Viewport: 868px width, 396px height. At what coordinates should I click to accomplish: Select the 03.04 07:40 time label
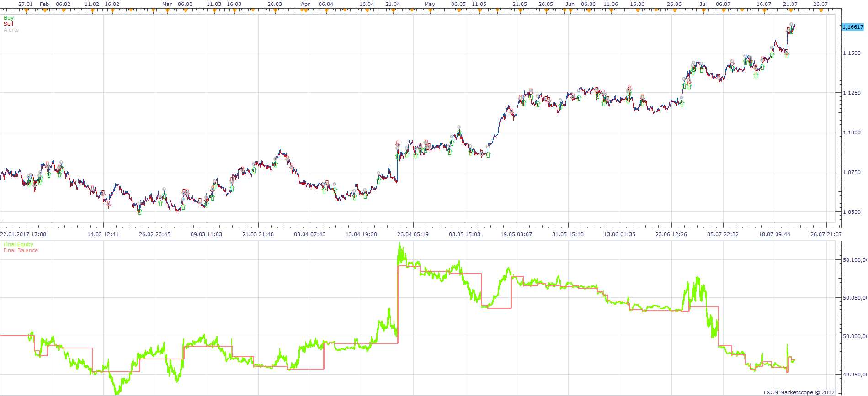309,234
